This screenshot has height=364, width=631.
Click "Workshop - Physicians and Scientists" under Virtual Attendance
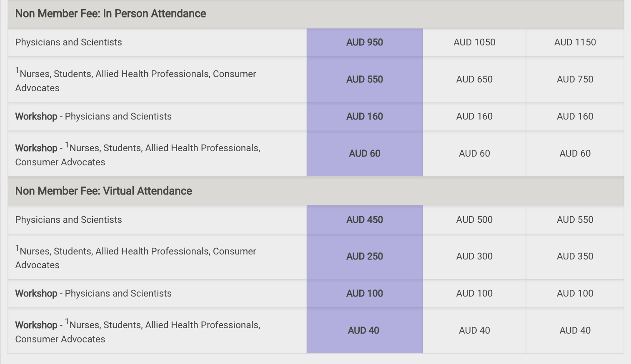pos(93,294)
